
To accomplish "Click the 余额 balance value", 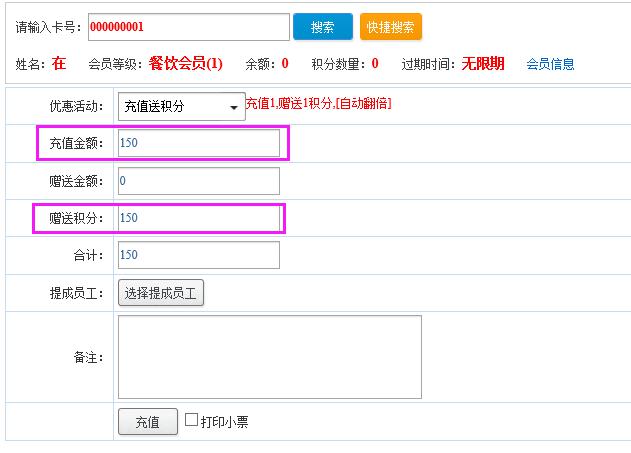I will point(285,64).
